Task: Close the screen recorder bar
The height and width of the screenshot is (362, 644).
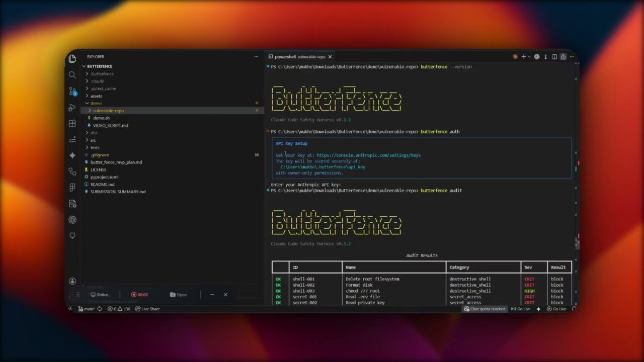Action: [225, 295]
